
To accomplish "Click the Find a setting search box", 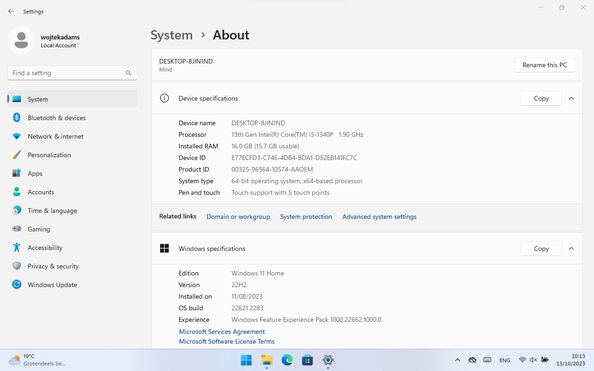I will [x=72, y=73].
